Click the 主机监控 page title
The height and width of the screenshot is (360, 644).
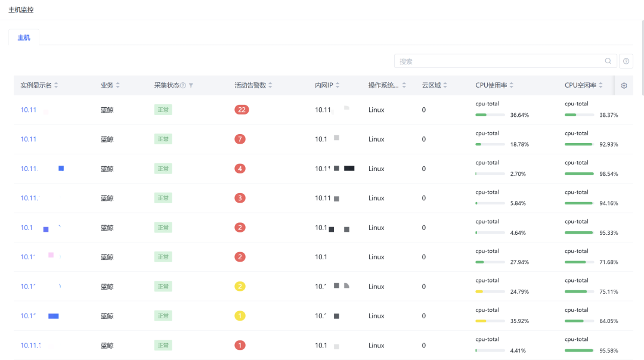tap(21, 10)
